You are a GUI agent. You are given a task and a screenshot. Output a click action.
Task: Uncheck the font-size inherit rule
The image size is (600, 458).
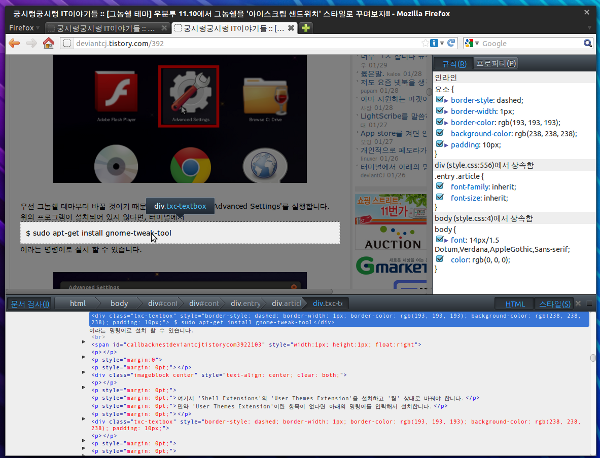(439, 197)
